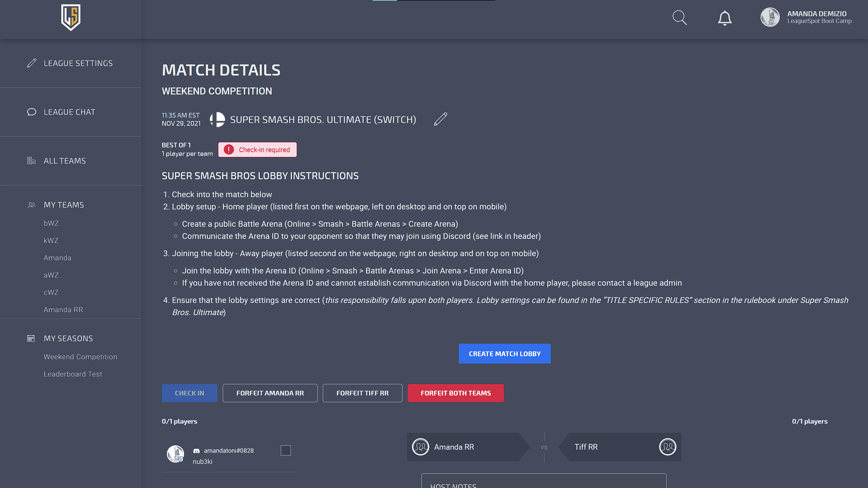Click the 11:35 AM EST match time

pyautogui.click(x=181, y=116)
